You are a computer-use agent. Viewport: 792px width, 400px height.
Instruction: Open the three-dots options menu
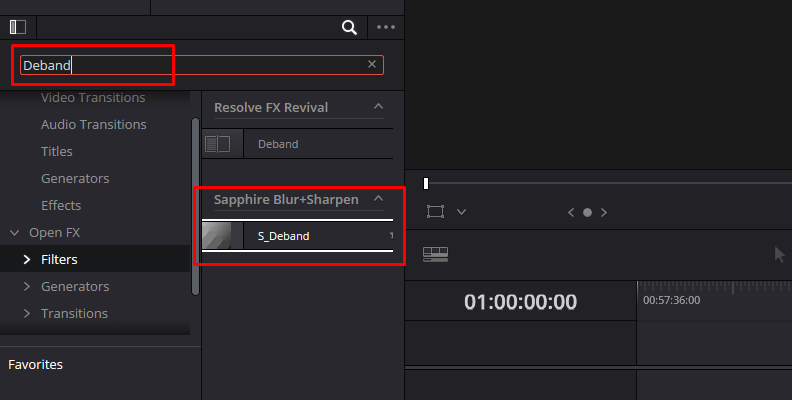click(x=386, y=27)
